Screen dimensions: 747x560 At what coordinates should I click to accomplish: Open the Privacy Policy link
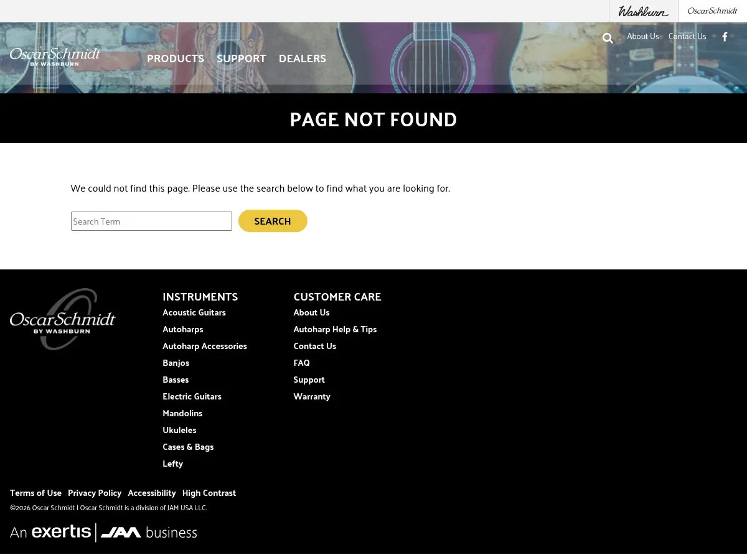tap(95, 493)
